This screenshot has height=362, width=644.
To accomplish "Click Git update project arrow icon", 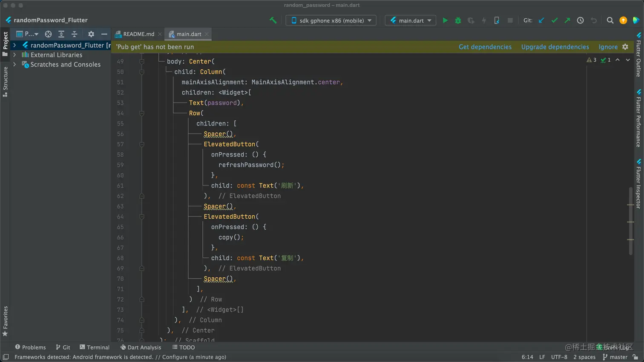I will (541, 20).
